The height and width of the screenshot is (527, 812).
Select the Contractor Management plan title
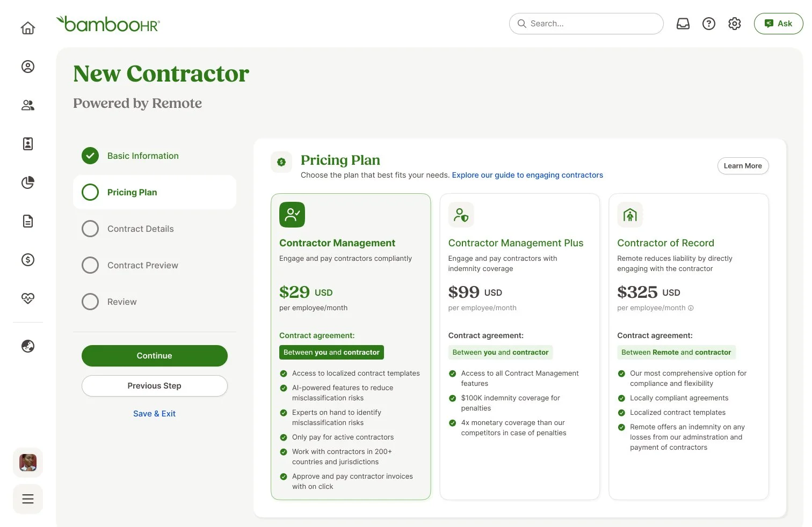[337, 243]
